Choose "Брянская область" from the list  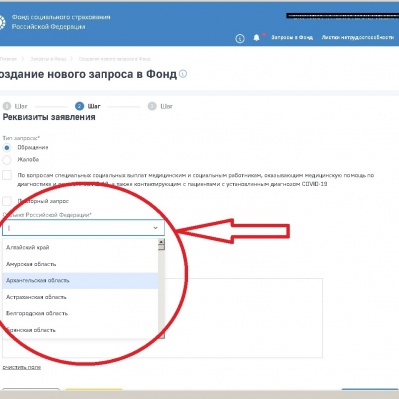point(80,330)
